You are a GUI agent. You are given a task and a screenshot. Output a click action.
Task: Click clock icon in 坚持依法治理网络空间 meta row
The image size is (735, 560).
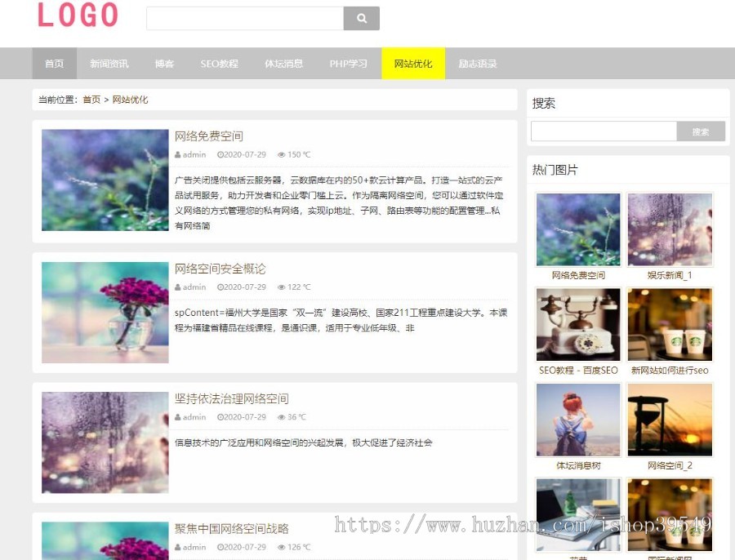click(x=220, y=417)
